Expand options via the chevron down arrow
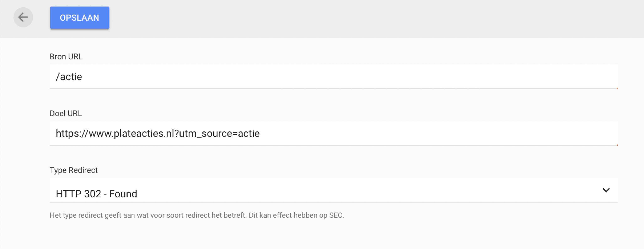Image resolution: width=644 pixels, height=249 pixels. (x=606, y=190)
